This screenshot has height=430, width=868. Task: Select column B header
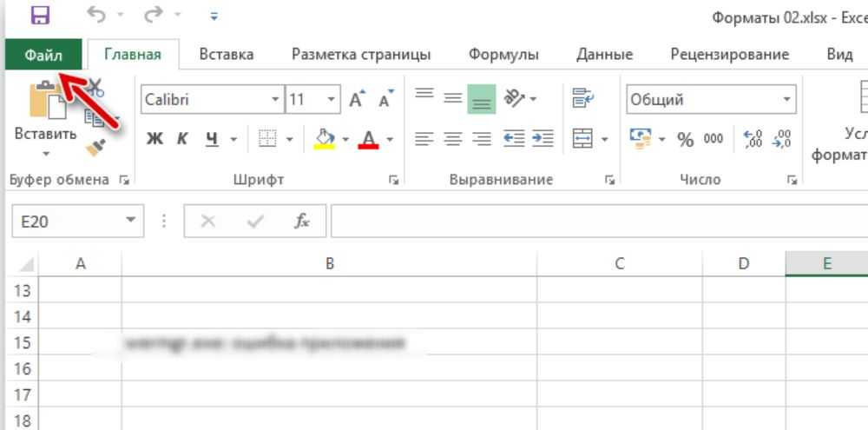pyautogui.click(x=329, y=264)
